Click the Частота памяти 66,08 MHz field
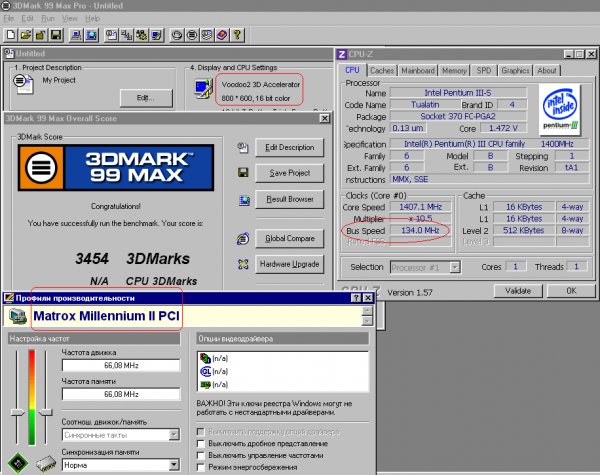 point(121,394)
